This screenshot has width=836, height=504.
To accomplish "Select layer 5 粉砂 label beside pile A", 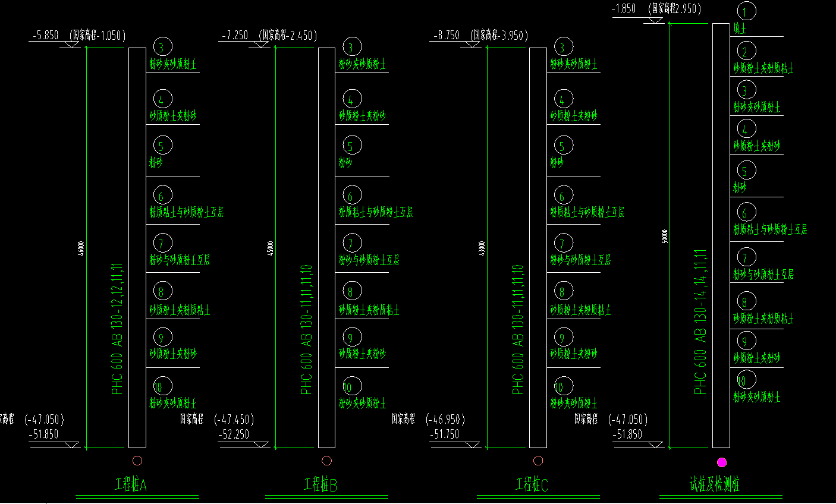I will [156, 162].
